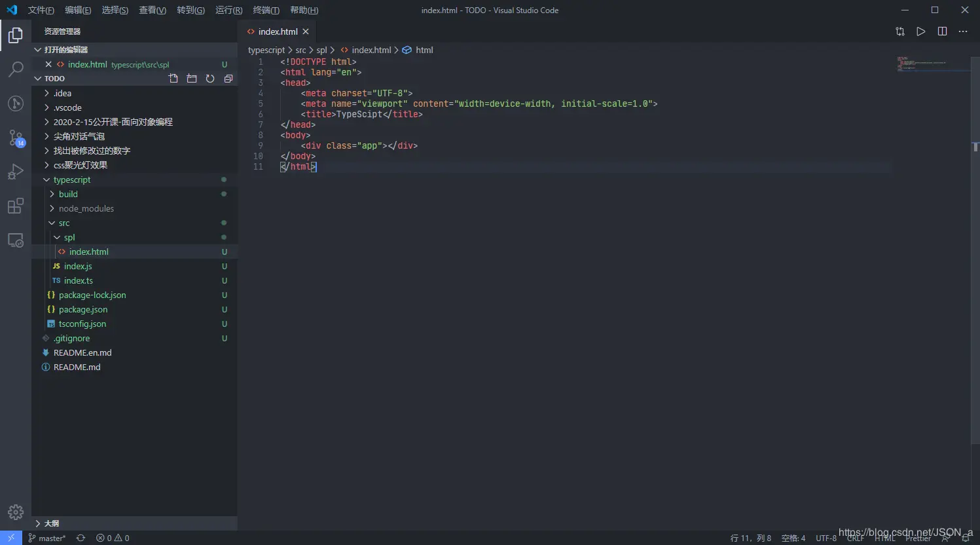Refresh the TODO explorer tree
980x545 pixels.
click(210, 79)
